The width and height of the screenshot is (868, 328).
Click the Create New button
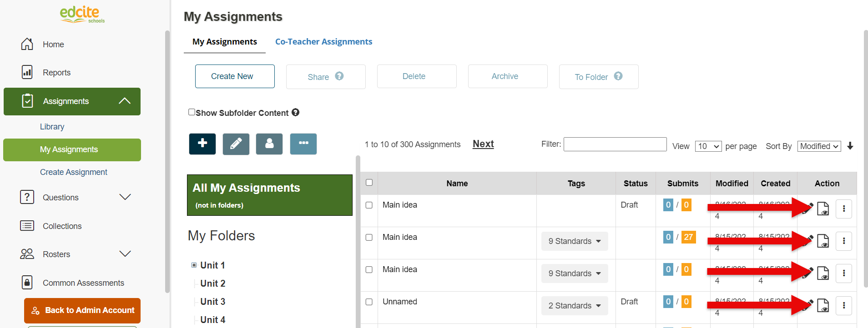pyautogui.click(x=235, y=76)
